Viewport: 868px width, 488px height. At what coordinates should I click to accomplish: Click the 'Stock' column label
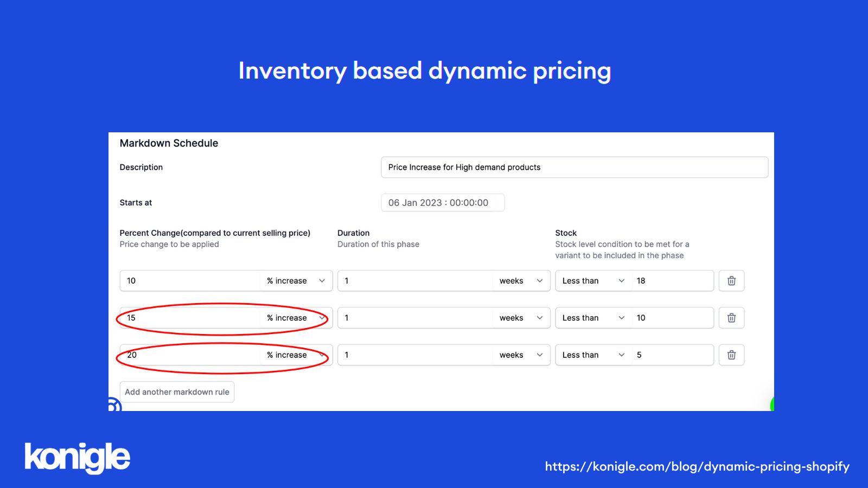(566, 233)
